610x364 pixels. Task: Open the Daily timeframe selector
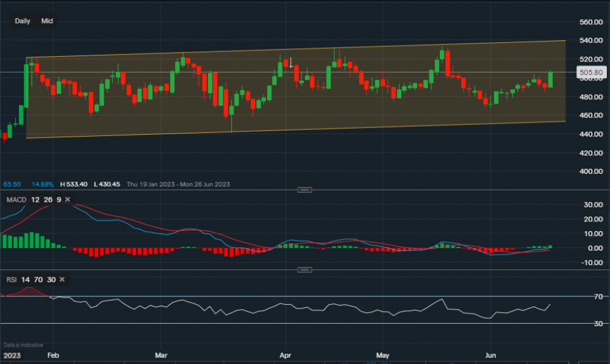(23, 21)
